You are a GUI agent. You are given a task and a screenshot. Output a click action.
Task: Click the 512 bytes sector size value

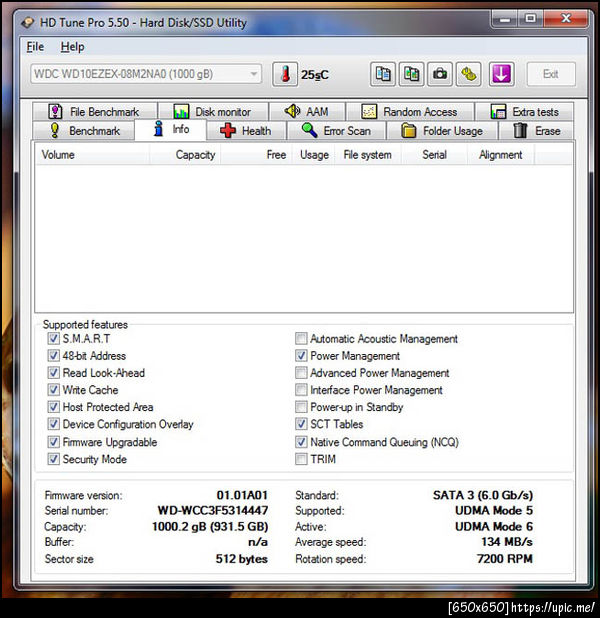242,559
